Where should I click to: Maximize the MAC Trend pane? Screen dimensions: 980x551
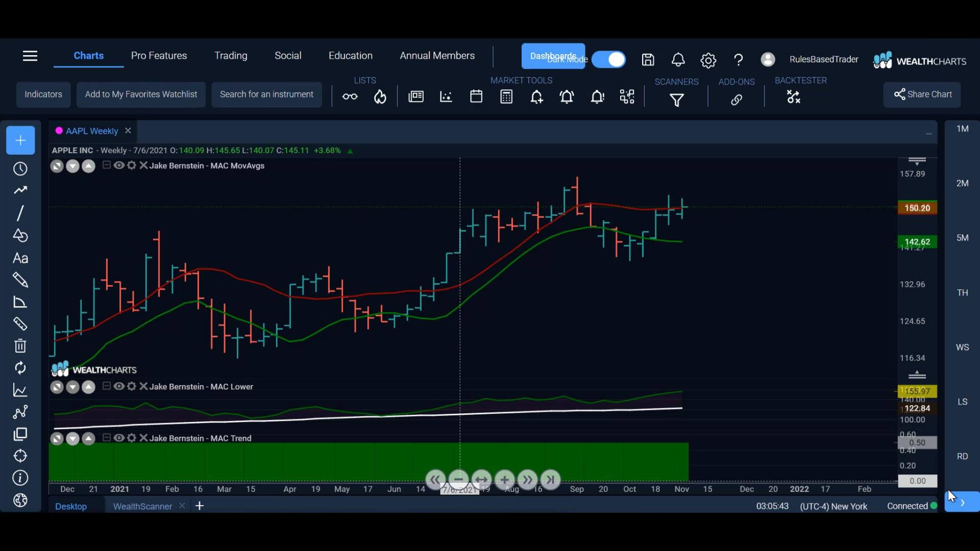tap(57, 439)
